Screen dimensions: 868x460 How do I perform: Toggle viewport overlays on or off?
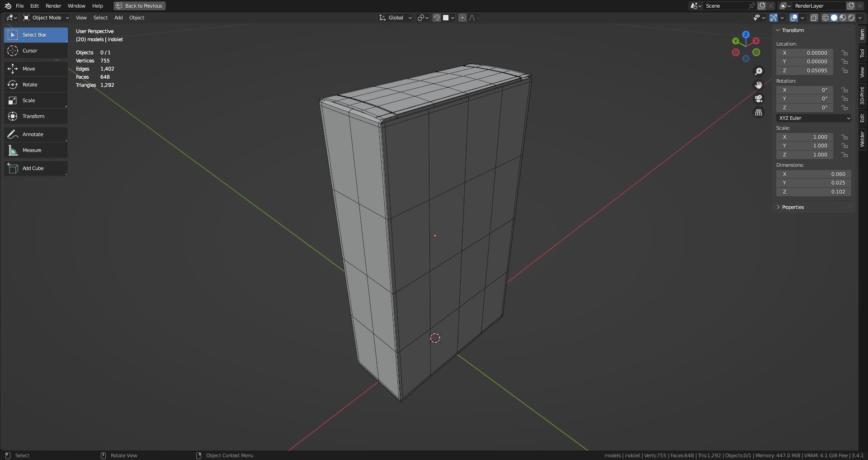[793, 18]
